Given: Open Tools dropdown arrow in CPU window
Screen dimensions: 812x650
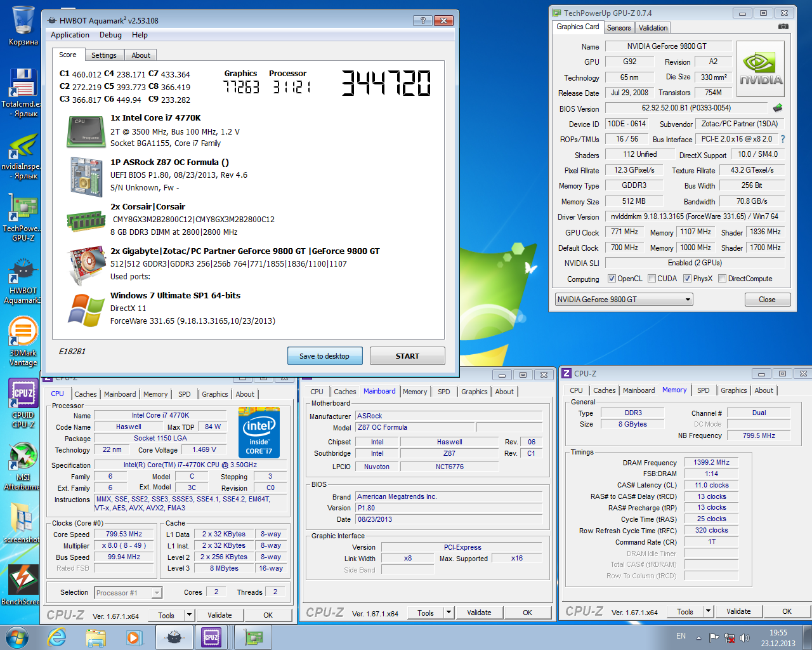Looking at the screenshot, I should coord(189,615).
